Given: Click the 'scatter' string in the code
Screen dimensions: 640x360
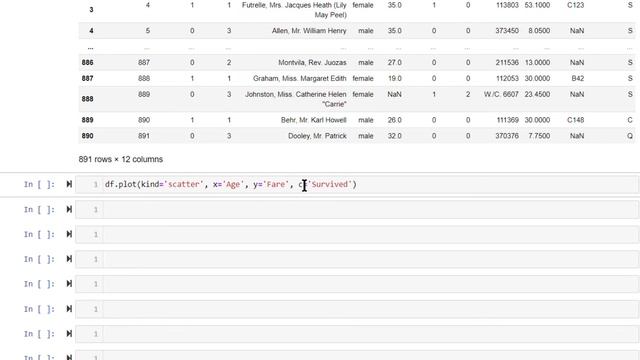Looking at the screenshot, I should pyautogui.click(x=184, y=184).
